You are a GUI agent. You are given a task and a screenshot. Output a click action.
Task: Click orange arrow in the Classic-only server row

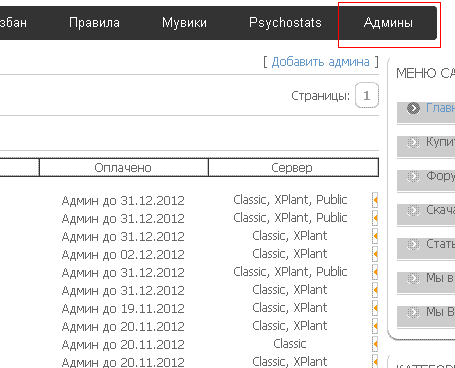[375, 344]
